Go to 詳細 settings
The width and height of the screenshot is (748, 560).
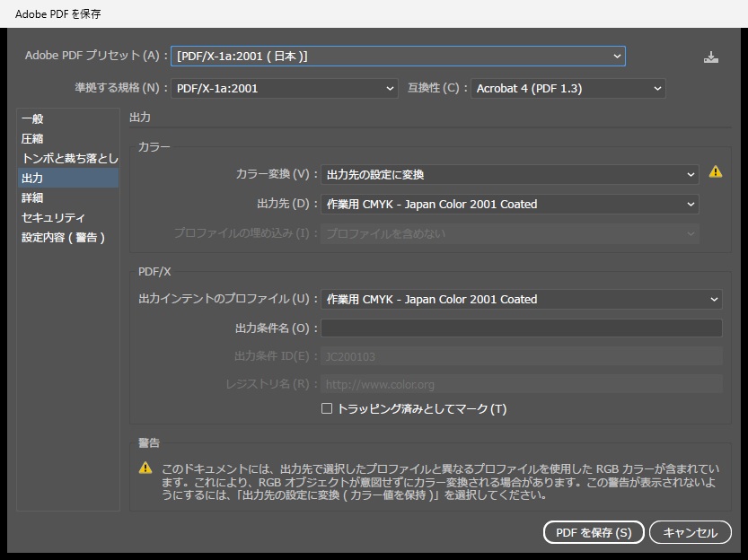(x=68, y=197)
